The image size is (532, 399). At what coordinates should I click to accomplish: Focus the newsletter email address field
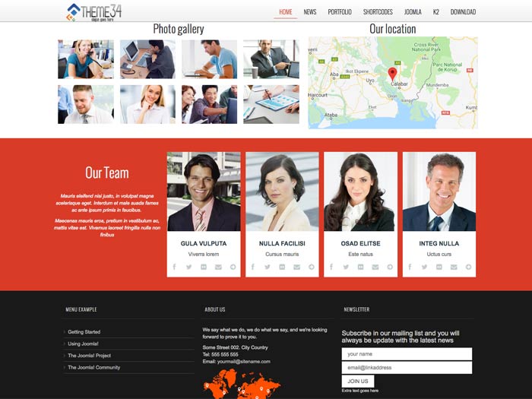click(x=407, y=368)
